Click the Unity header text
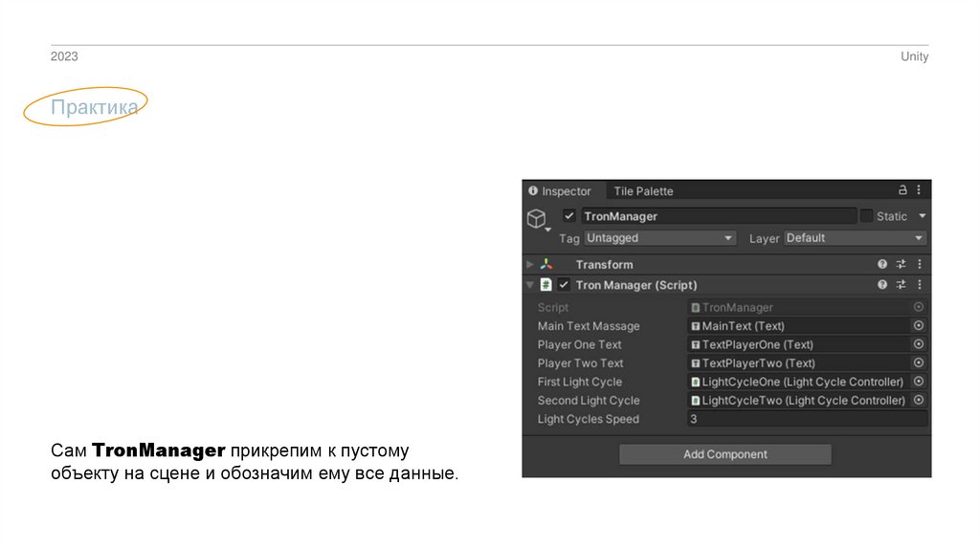Image resolution: width=980 pixels, height=549 pixels. point(914,56)
